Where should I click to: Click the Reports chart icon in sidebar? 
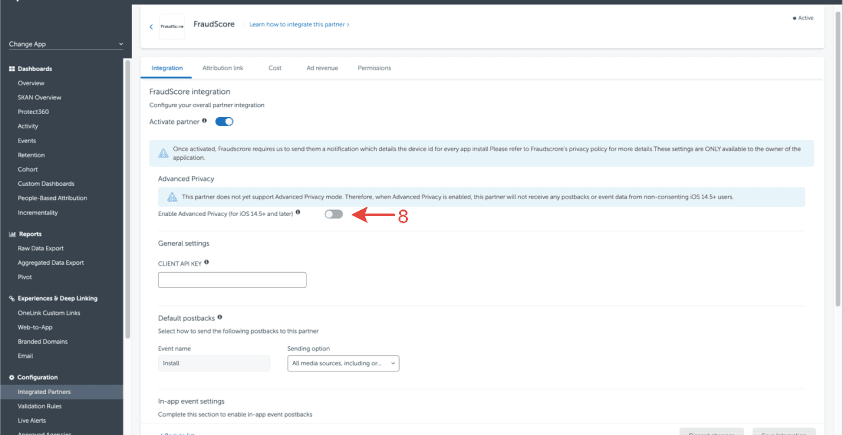[12, 234]
